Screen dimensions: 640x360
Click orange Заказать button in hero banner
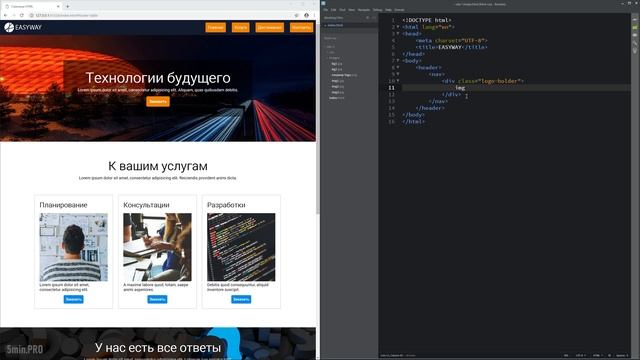pyautogui.click(x=158, y=102)
